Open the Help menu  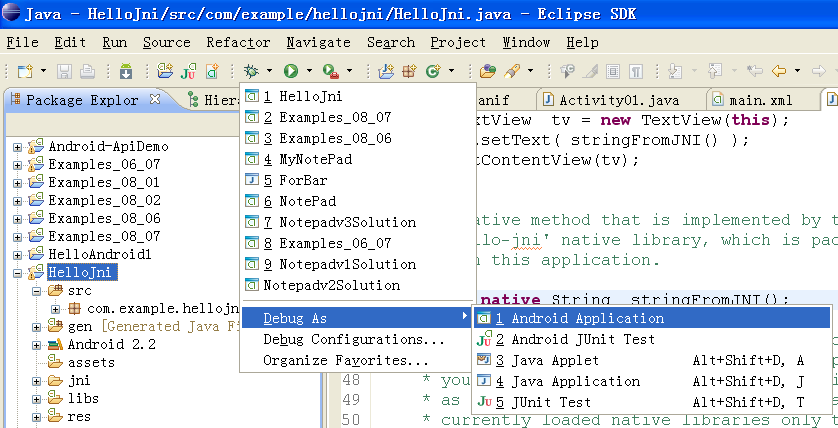coord(583,42)
